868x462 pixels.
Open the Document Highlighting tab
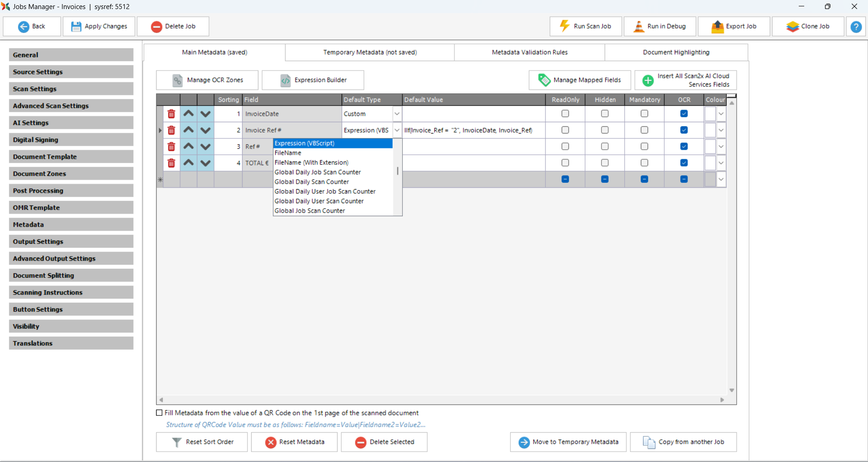tap(676, 52)
